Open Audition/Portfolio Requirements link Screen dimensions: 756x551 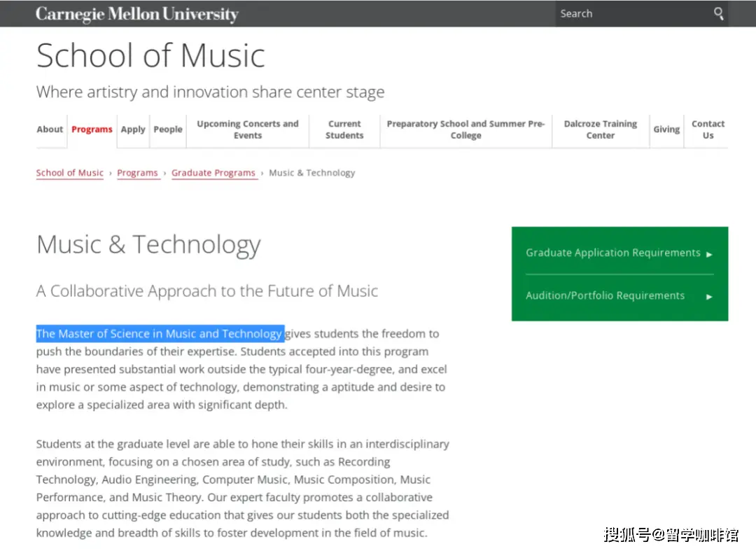(x=605, y=295)
